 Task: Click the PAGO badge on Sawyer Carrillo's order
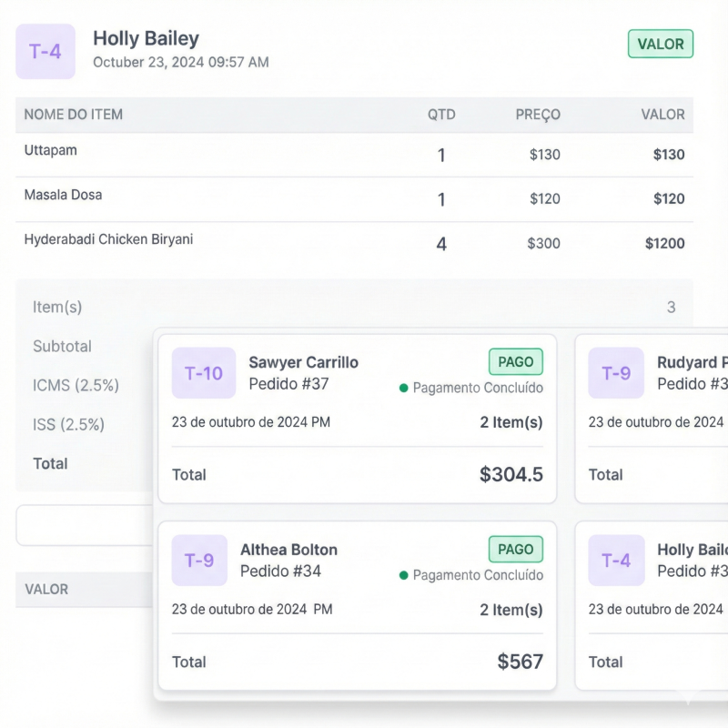(516, 362)
